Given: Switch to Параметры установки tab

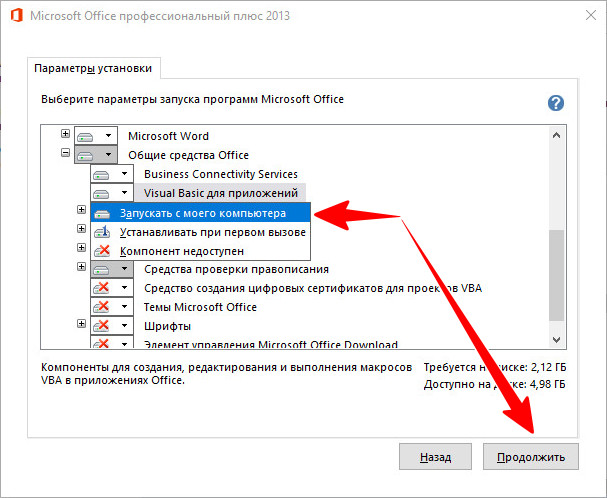Looking at the screenshot, I should (93, 68).
